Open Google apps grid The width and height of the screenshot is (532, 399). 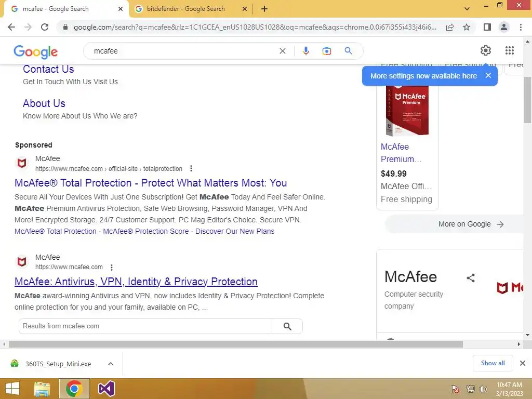509,50
